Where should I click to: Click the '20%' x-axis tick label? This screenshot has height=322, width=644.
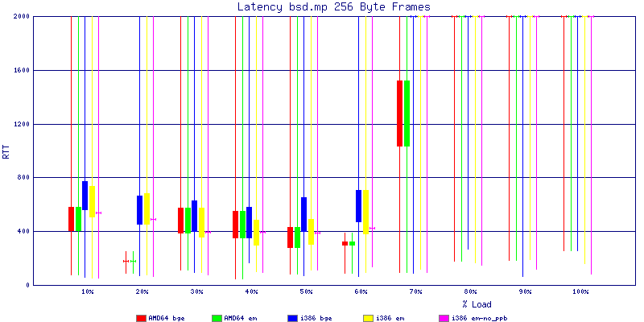pyautogui.click(x=142, y=291)
